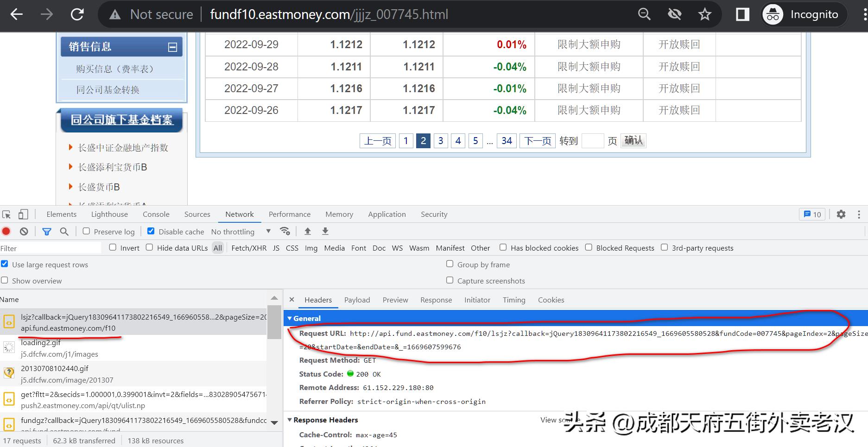Image resolution: width=868 pixels, height=447 pixels.
Task: Open the Sources tab
Action: click(x=197, y=214)
